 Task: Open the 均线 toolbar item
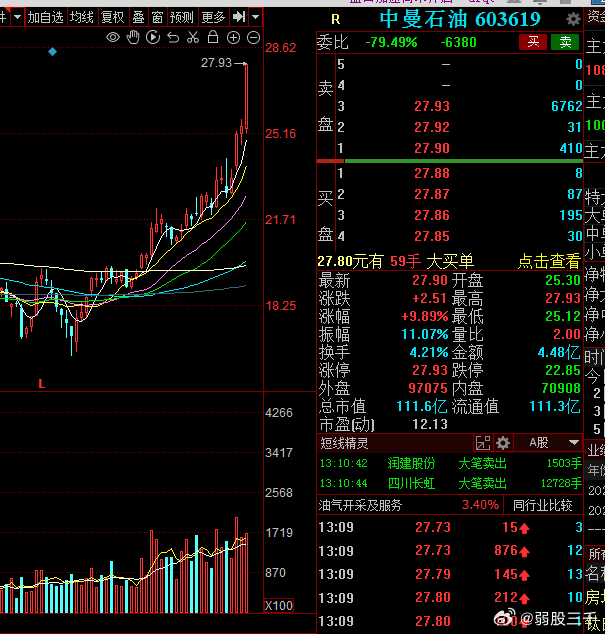pyautogui.click(x=81, y=17)
